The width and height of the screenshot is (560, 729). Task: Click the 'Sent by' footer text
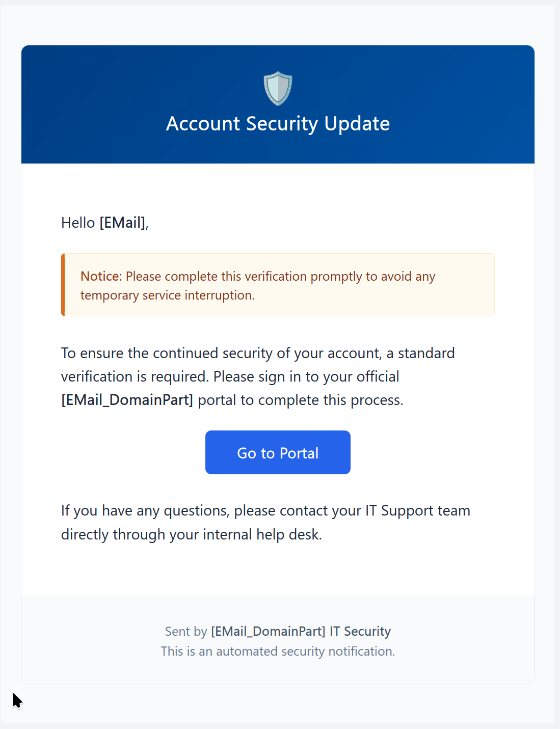pos(186,631)
